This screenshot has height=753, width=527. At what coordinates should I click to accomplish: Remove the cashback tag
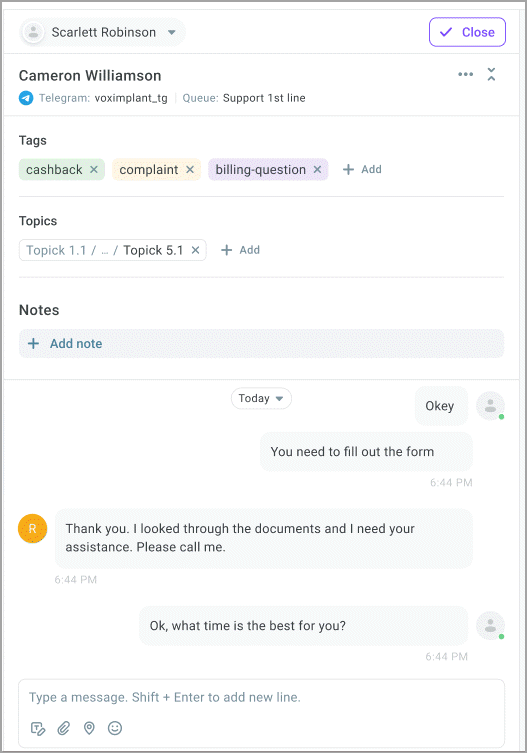click(94, 170)
